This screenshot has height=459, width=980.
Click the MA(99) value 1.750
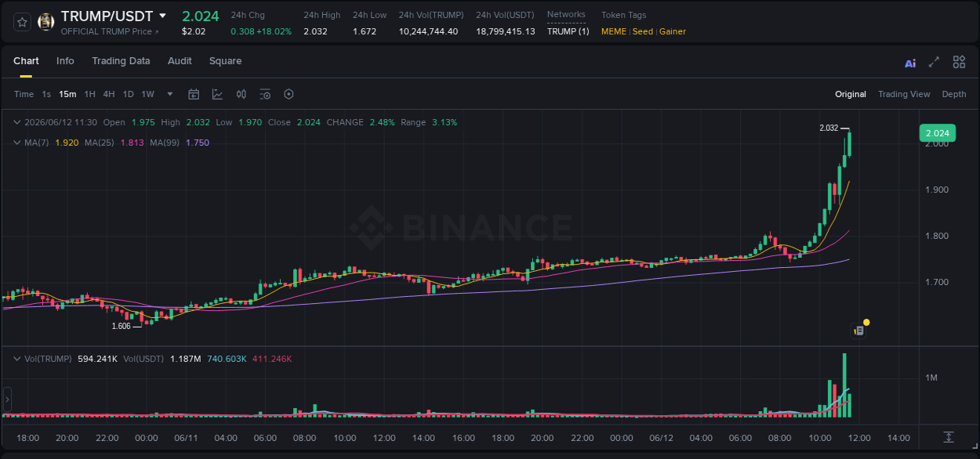[x=198, y=143]
